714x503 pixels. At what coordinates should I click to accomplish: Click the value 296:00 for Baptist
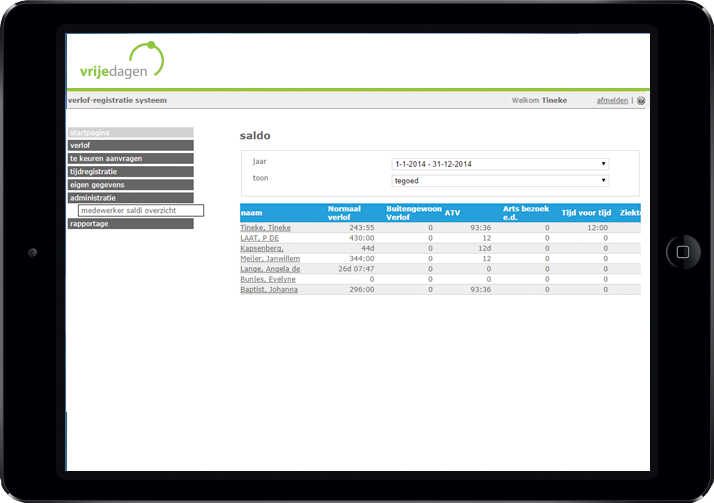point(362,290)
